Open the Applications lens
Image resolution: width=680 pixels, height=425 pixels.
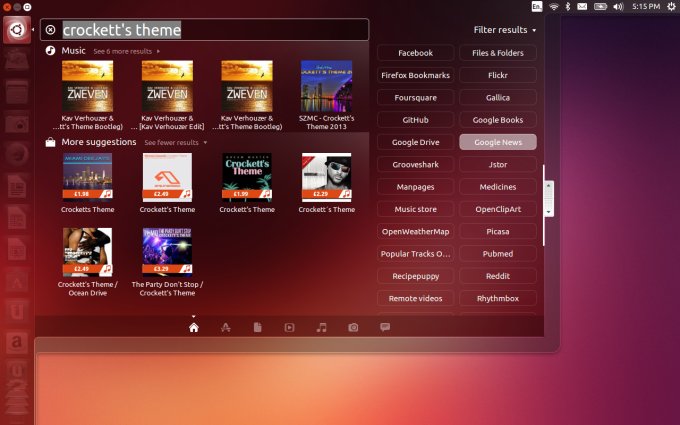[x=226, y=327]
